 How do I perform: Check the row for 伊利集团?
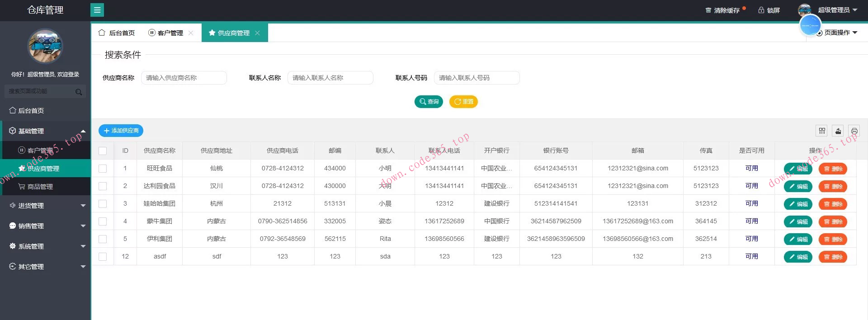103,239
